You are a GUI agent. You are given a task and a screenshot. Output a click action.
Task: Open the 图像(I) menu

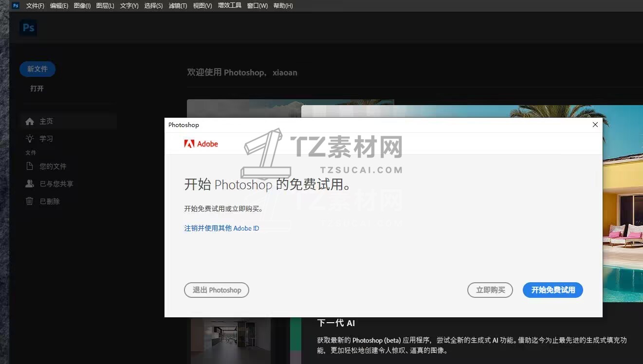82,6
